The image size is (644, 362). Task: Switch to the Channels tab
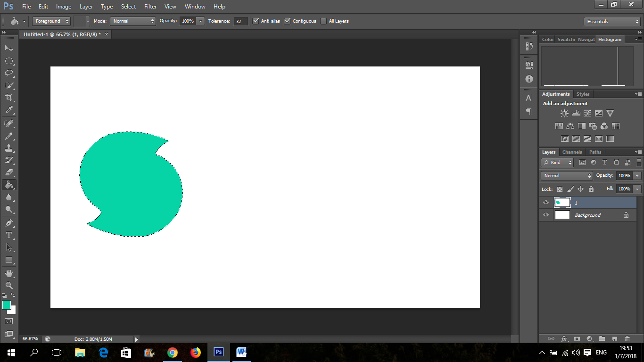pos(572,152)
